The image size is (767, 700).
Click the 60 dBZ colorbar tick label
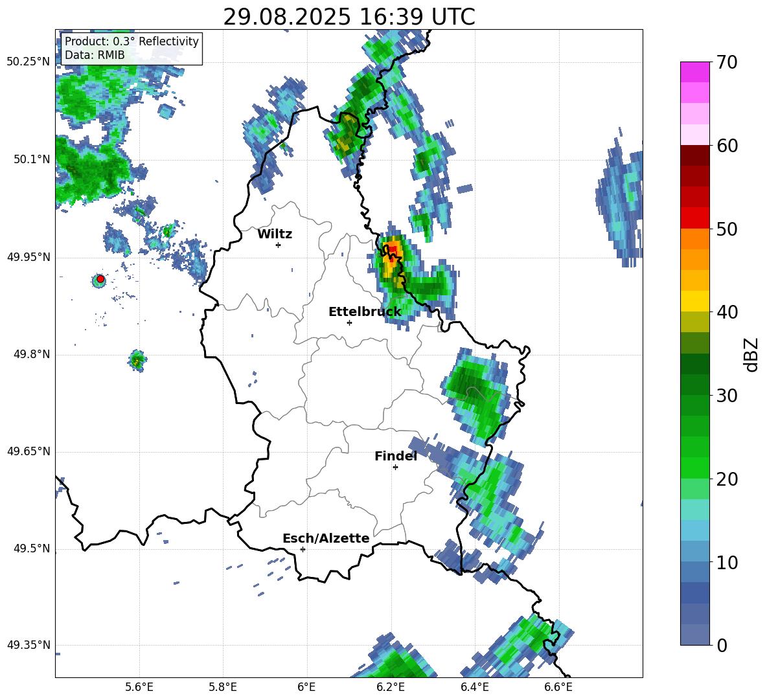point(726,146)
